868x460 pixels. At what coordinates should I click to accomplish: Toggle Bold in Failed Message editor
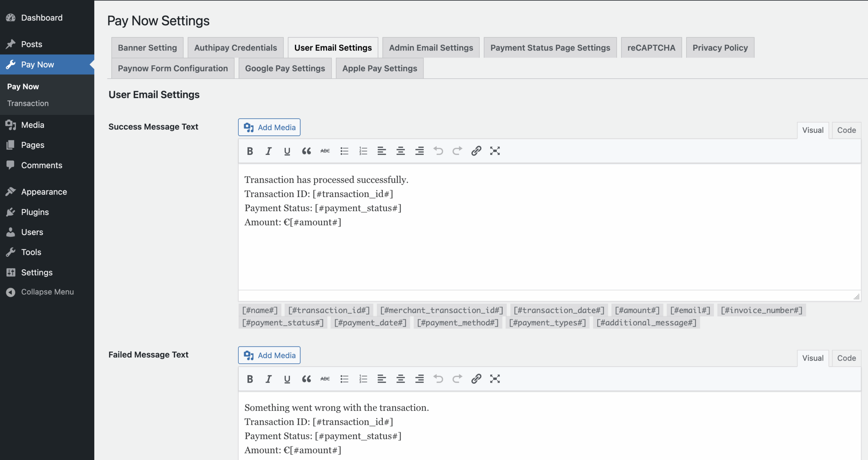tap(250, 379)
